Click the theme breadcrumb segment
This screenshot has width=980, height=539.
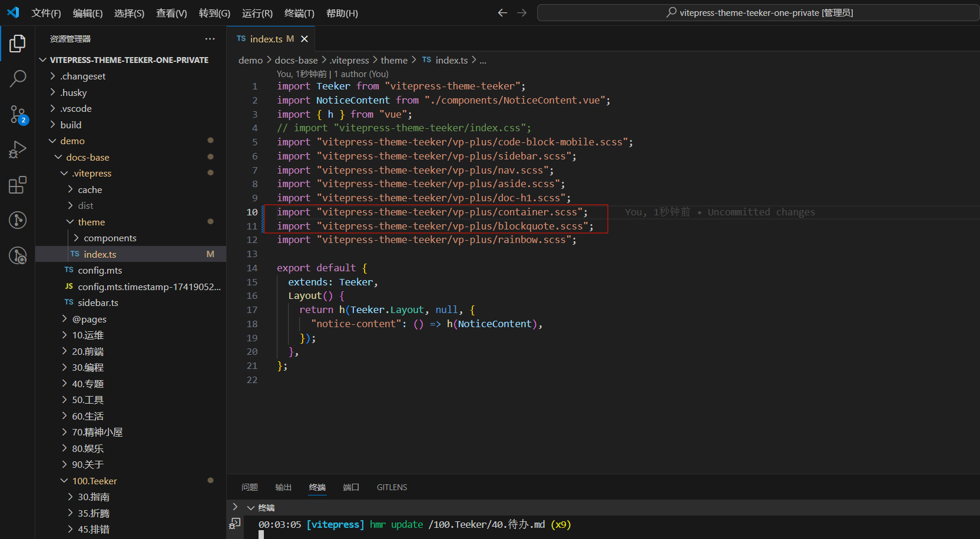click(394, 60)
